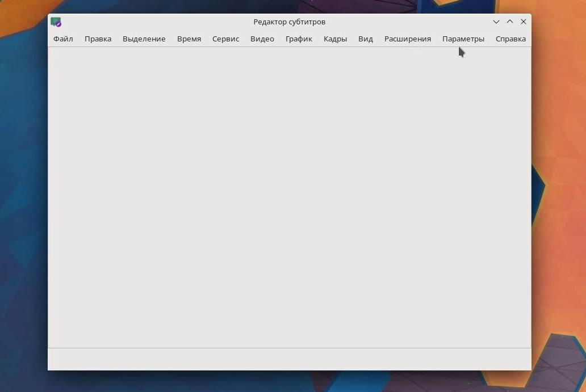This screenshot has width=586, height=392.
Task: Open the Выделение menu
Action: [144, 39]
